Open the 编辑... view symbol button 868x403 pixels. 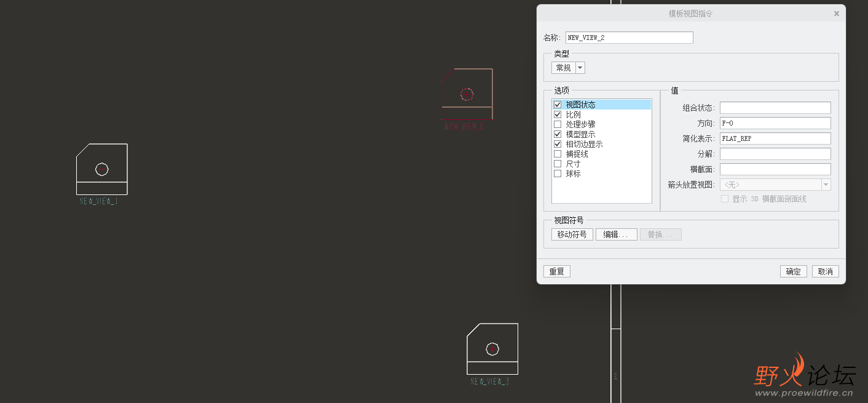click(617, 234)
